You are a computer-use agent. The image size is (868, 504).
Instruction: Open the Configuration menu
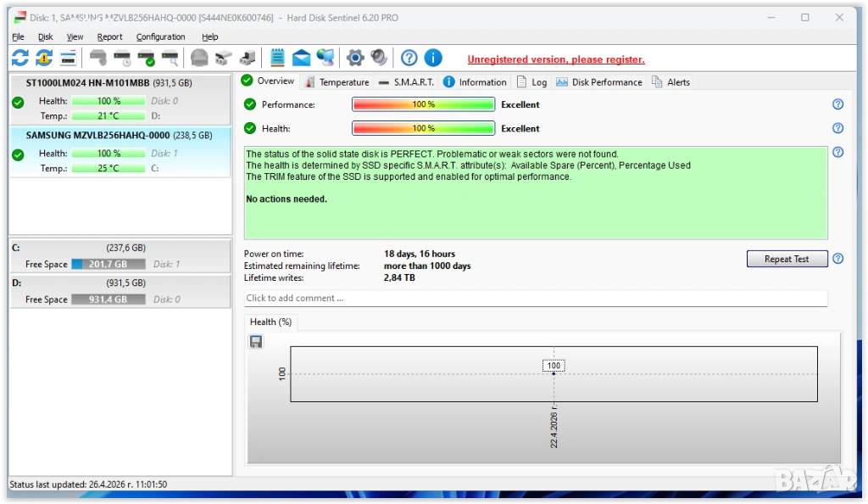(x=160, y=37)
